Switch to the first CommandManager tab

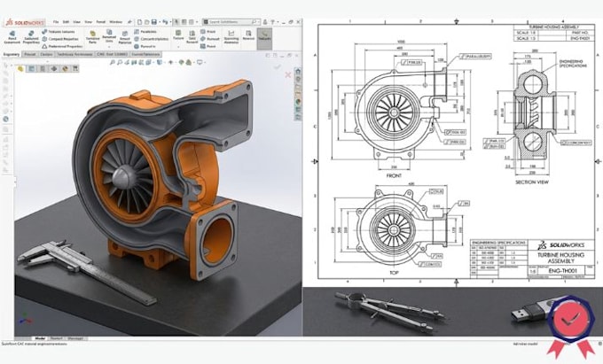click(x=12, y=55)
